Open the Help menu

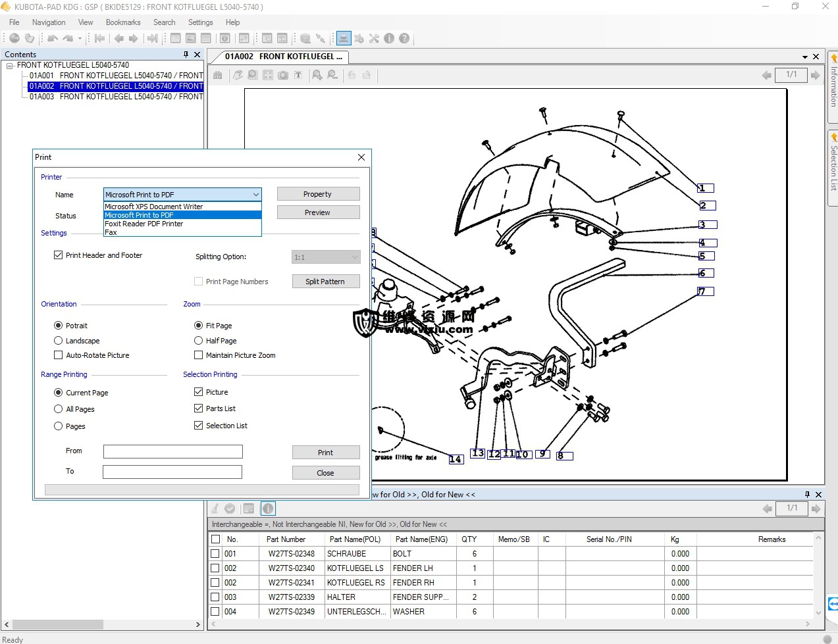click(232, 22)
